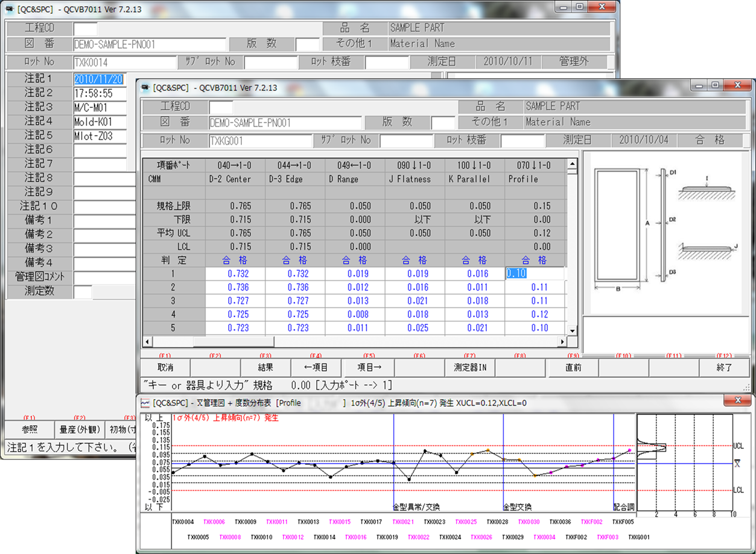Click the 量産(外観) button in back window

tap(78, 429)
